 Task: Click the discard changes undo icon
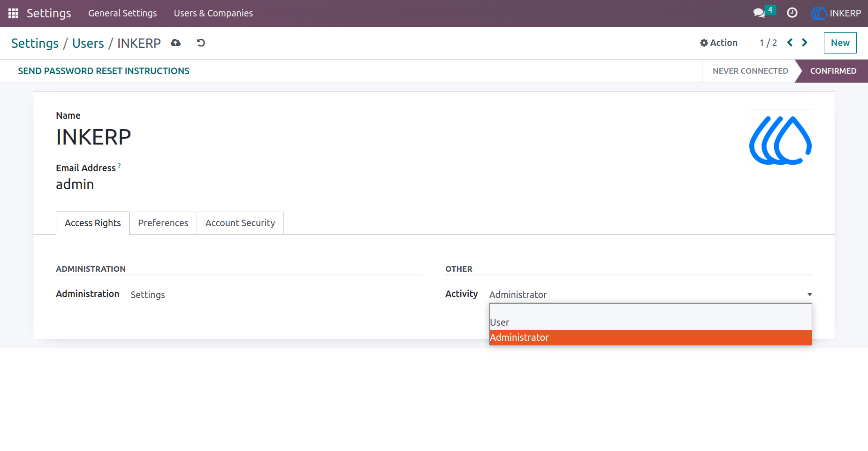tap(201, 43)
